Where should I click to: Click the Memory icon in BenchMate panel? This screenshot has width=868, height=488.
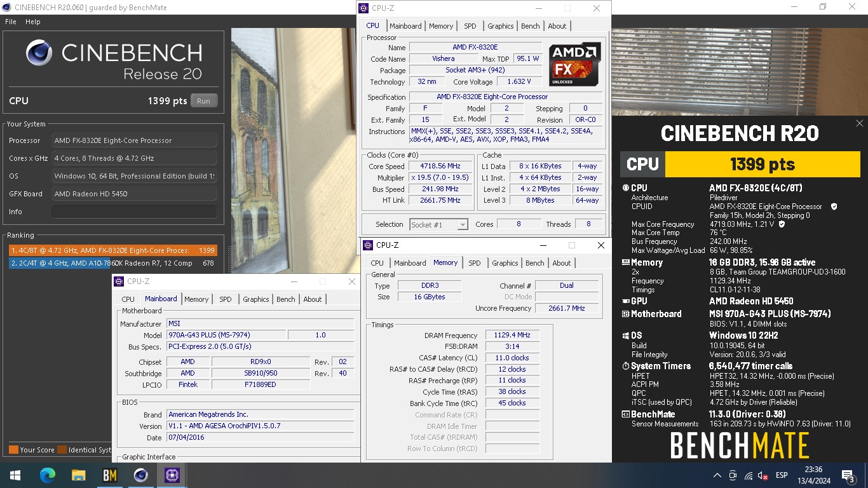(x=625, y=262)
